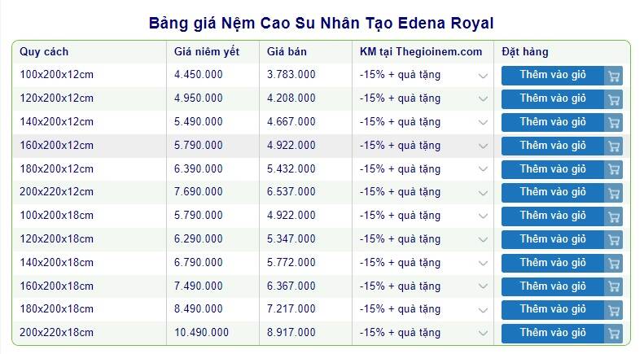Image resolution: width=644 pixels, height=354 pixels.
Task: Click the Edena Royal price table title
Action: [x=322, y=22]
